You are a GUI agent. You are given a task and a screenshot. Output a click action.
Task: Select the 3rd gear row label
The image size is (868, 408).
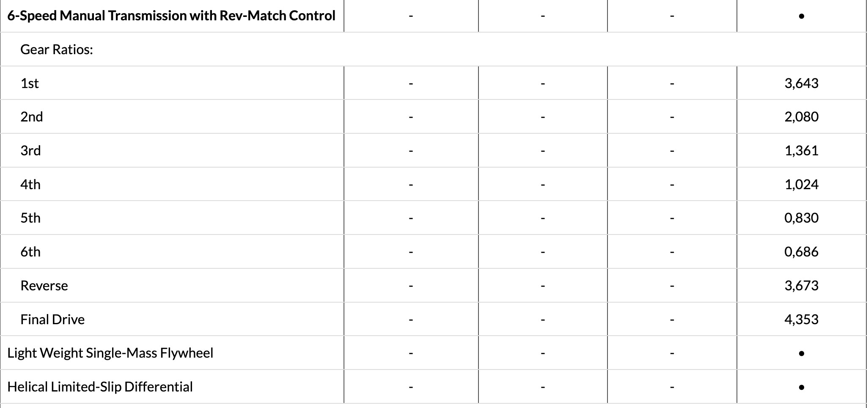[30, 151]
